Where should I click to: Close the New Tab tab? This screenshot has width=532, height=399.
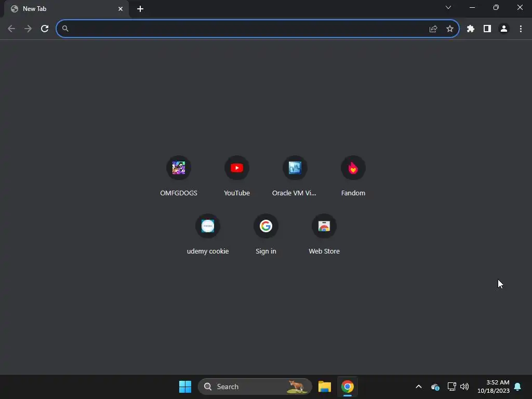pos(121,9)
